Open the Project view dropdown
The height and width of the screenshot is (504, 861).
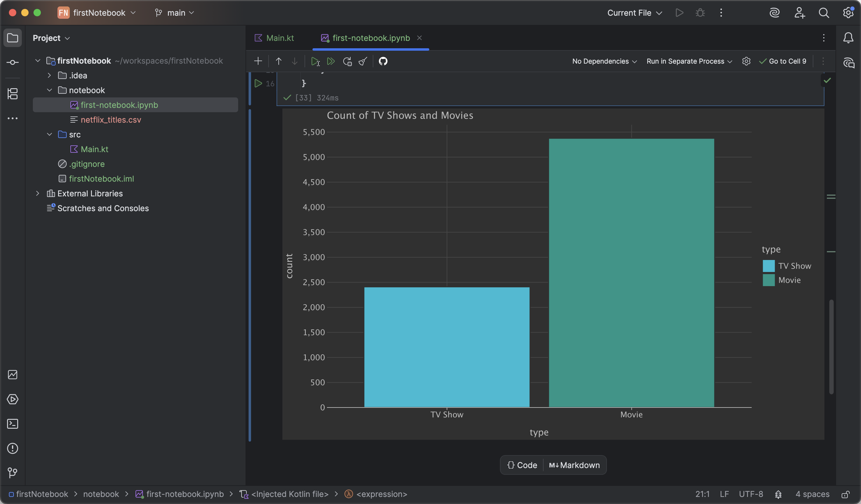[x=51, y=38]
